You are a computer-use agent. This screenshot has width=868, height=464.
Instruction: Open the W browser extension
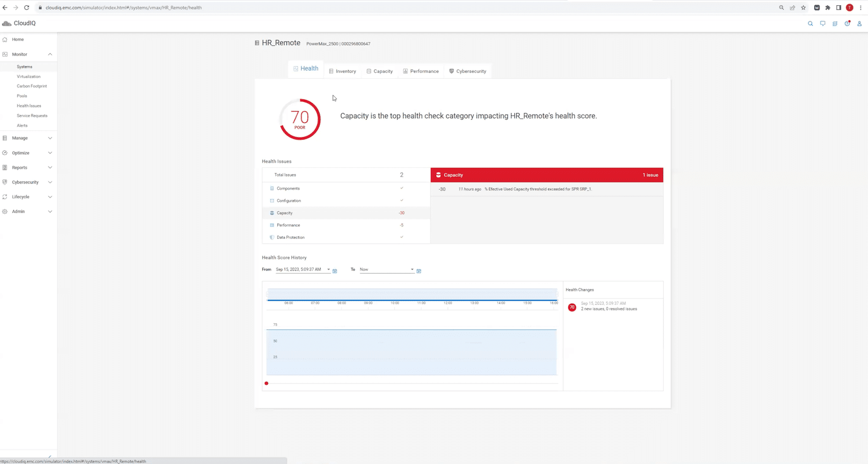pyautogui.click(x=816, y=8)
